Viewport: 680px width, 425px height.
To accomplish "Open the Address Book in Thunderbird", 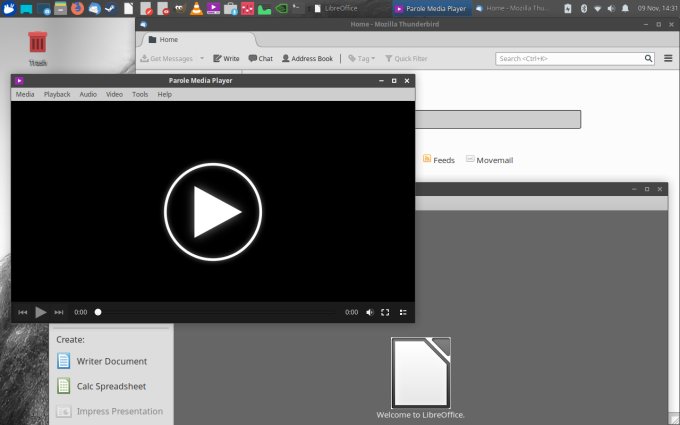I will (307, 59).
